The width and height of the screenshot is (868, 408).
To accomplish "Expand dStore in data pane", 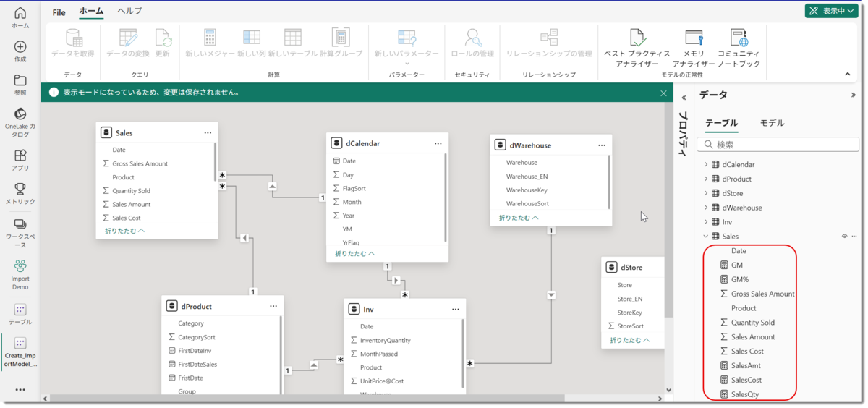I will (706, 194).
